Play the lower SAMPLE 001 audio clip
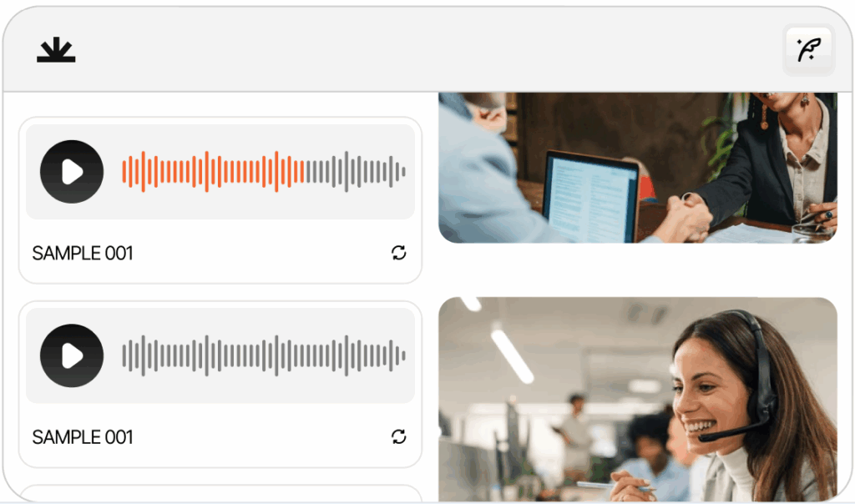The width and height of the screenshot is (855, 504). pyautogui.click(x=72, y=355)
